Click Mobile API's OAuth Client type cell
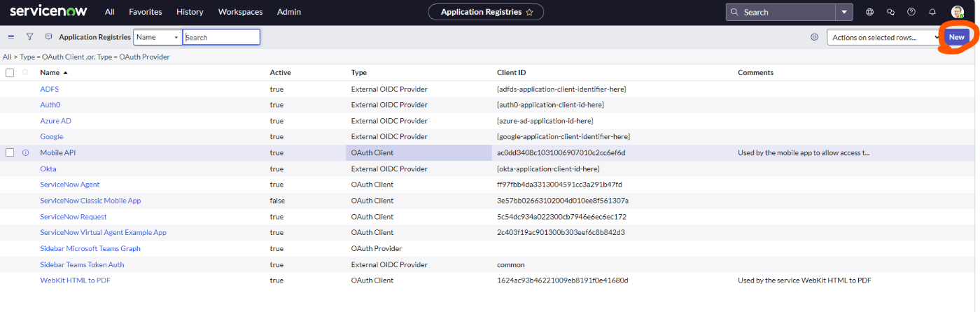This screenshot has width=980, height=312. point(420,153)
